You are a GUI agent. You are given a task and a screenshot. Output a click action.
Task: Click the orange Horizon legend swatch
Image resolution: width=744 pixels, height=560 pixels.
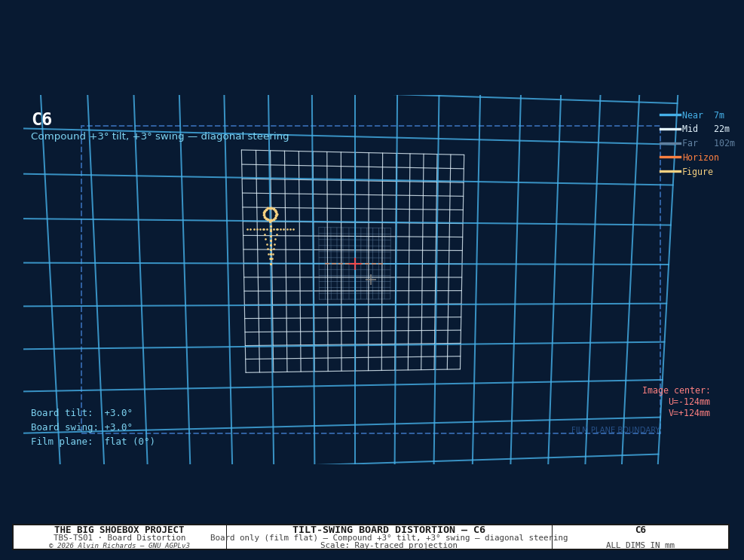670,157
